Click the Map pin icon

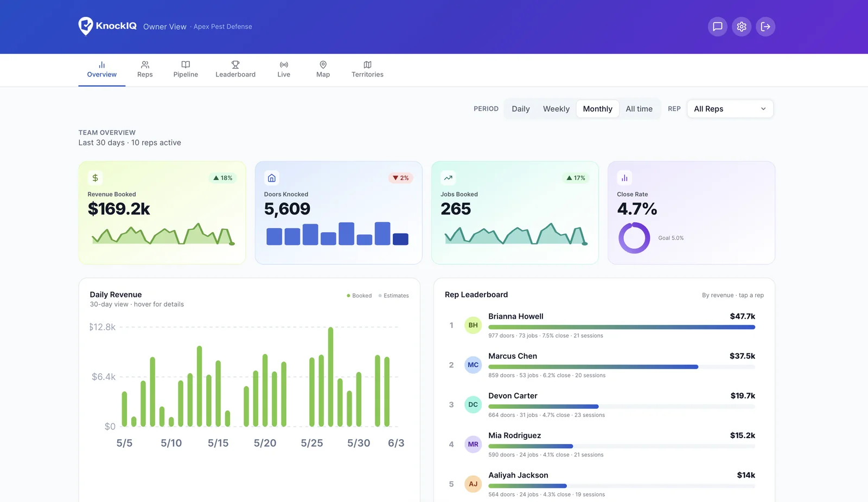click(x=323, y=65)
